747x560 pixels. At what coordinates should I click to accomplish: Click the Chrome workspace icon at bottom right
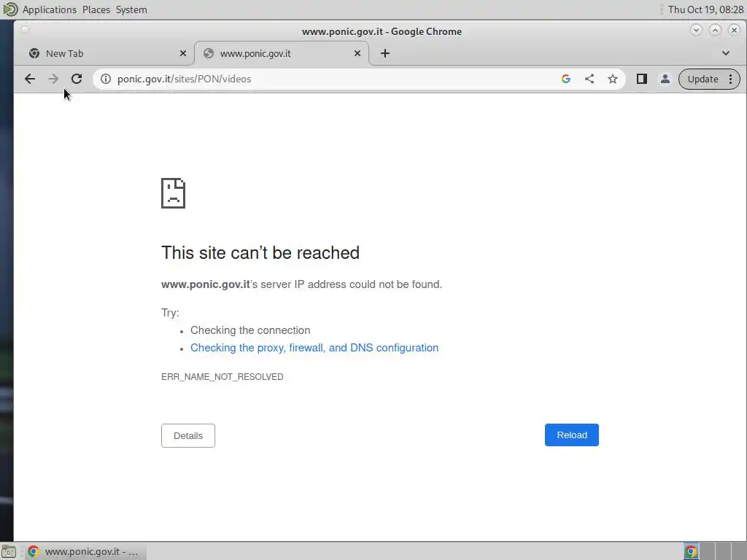click(x=691, y=551)
